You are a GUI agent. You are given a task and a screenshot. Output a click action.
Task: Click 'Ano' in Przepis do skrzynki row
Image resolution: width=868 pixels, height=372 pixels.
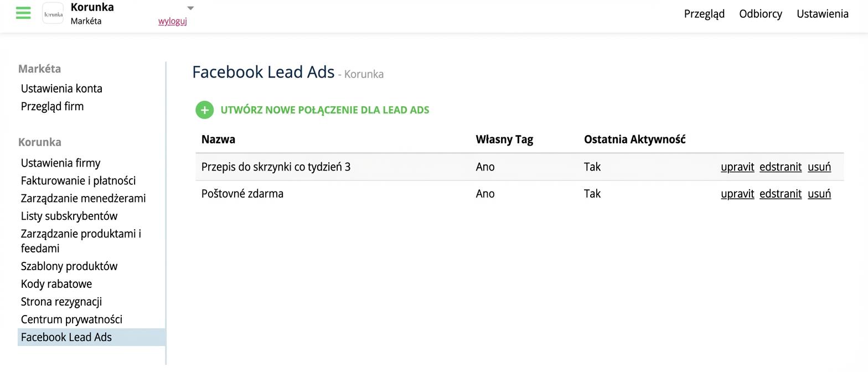(x=485, y=167)
